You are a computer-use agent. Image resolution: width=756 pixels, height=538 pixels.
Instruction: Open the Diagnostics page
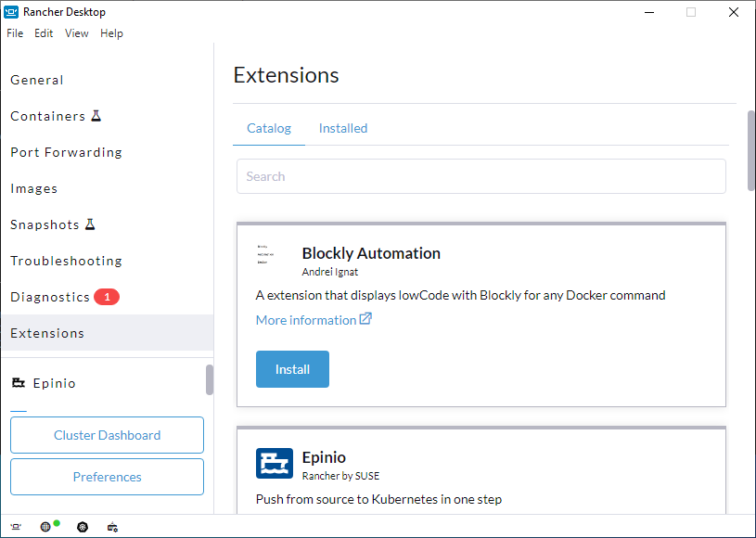(x=108, y=297)
